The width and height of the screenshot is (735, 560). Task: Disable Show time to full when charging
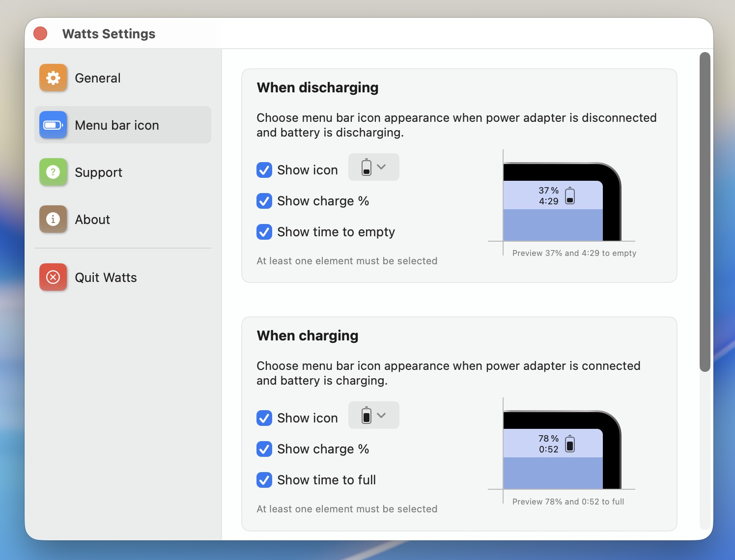[x=264, y=480]
